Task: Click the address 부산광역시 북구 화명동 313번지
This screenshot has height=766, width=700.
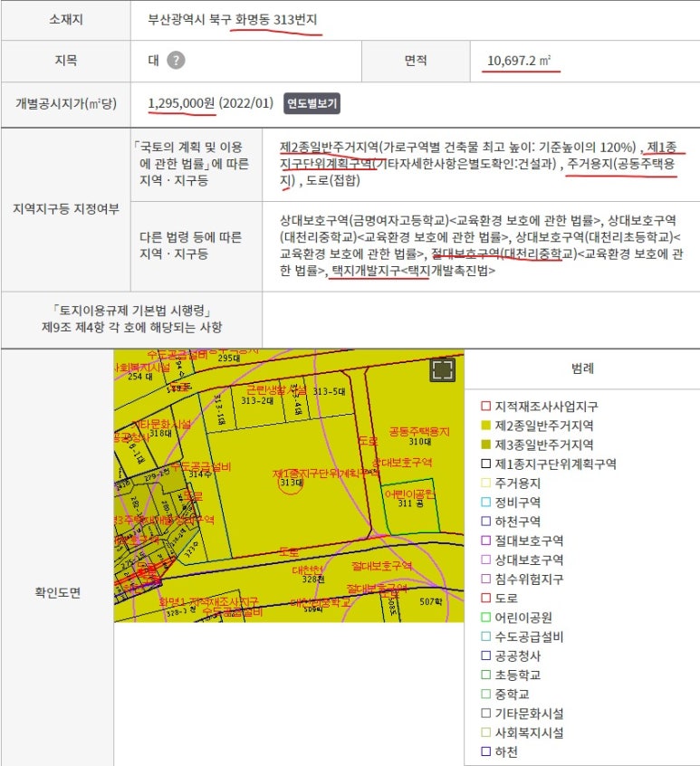Action: pos(233,20)
